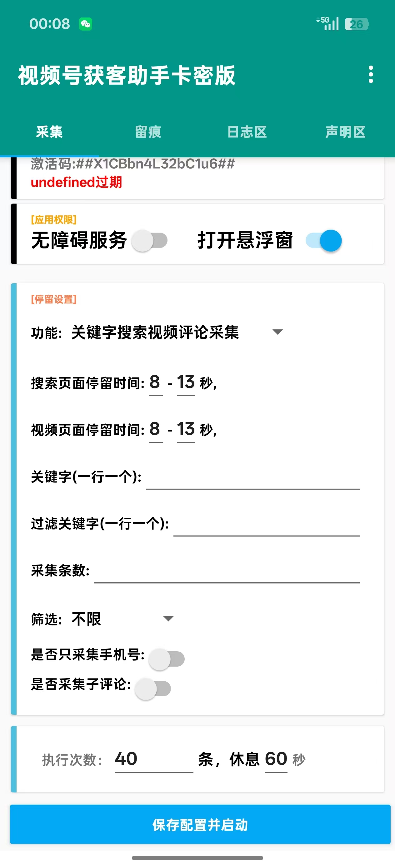Enable the 无障碍服务 accessibility switch
This screenshot has width=395, height=868.
click(150, 241)
